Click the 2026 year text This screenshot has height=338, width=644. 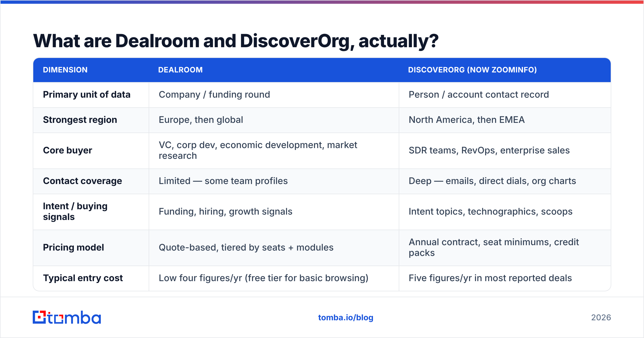pos(601,318)
